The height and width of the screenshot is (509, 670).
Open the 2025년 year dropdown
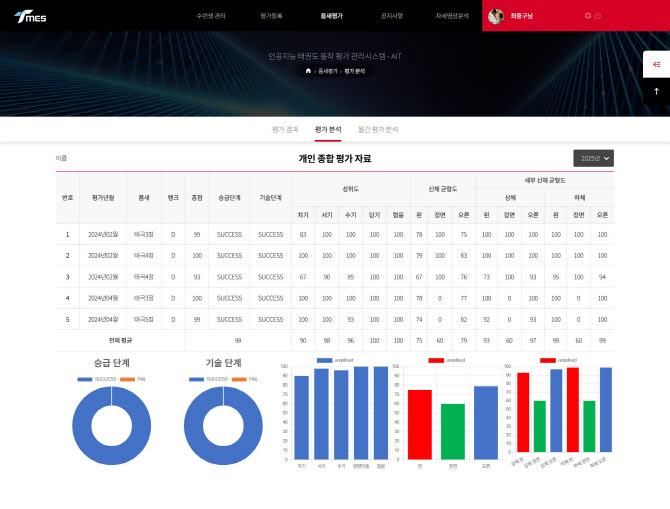pos(593,158)
